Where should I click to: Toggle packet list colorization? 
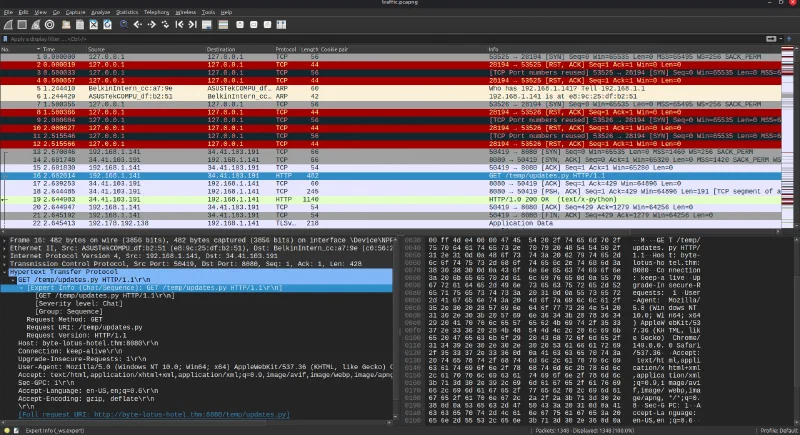point(223,24)
